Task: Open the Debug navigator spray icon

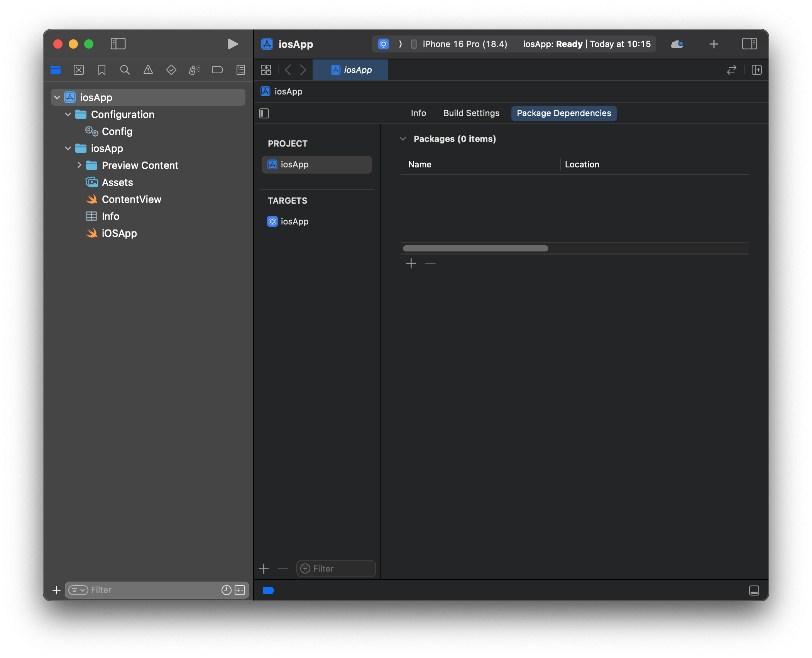Action: (x=195, y=70)
